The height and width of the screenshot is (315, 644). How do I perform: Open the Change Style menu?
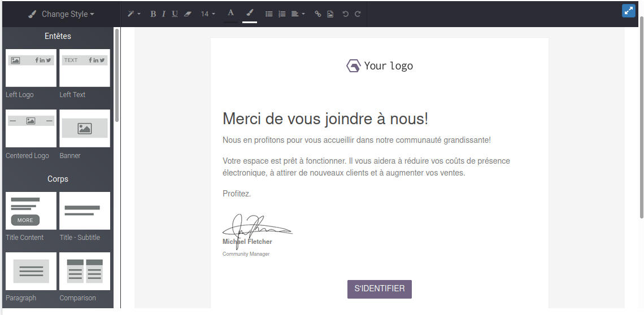[x=61, y=14]
